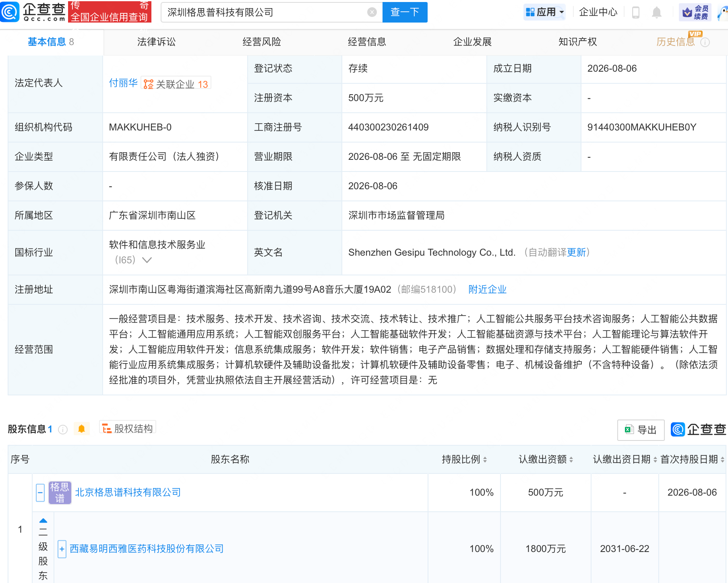This screenshot has width=728, height=583.
Task: Open 西藏易明西雅医药科技股份有限公司 link
Action: [x=147, y=549]
